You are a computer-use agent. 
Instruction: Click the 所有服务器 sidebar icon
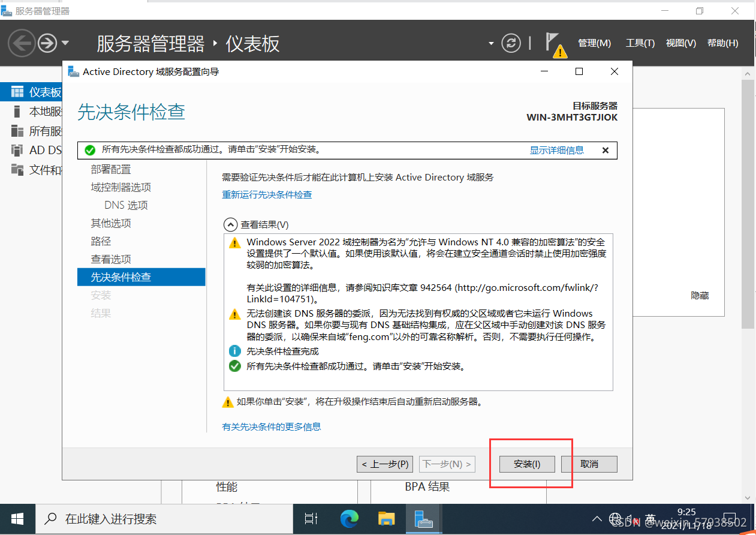point(17,131)
